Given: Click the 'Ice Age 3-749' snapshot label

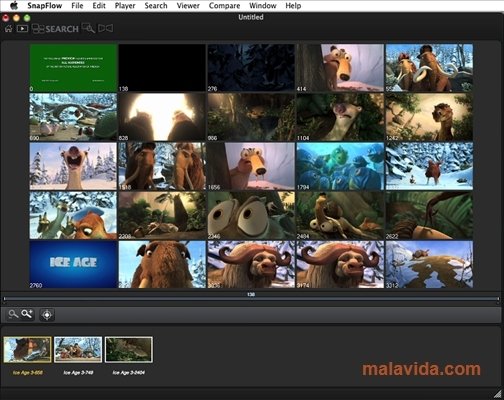Looking at the screenshot, I should pyautogui.click(x=78, y=372).
